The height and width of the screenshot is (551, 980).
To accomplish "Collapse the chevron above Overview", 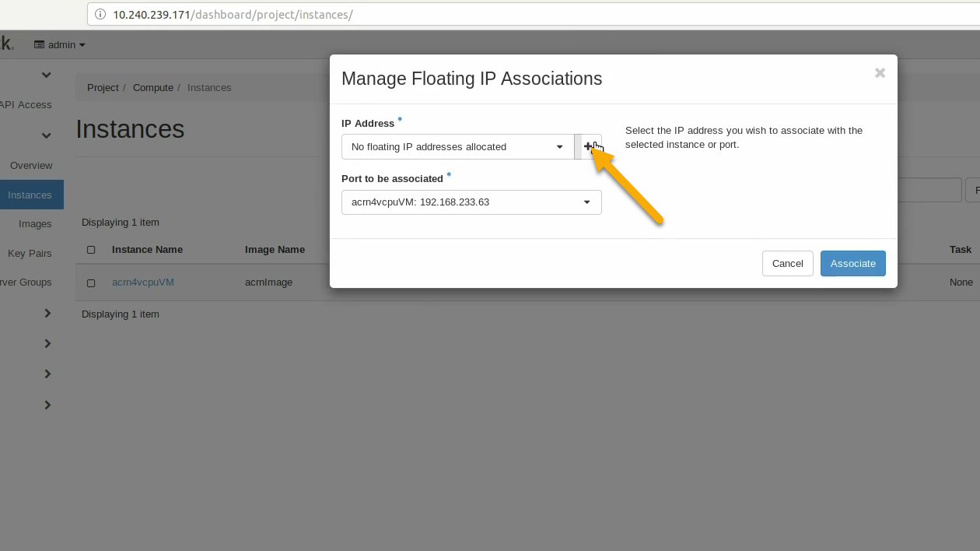I will point(47,135).
